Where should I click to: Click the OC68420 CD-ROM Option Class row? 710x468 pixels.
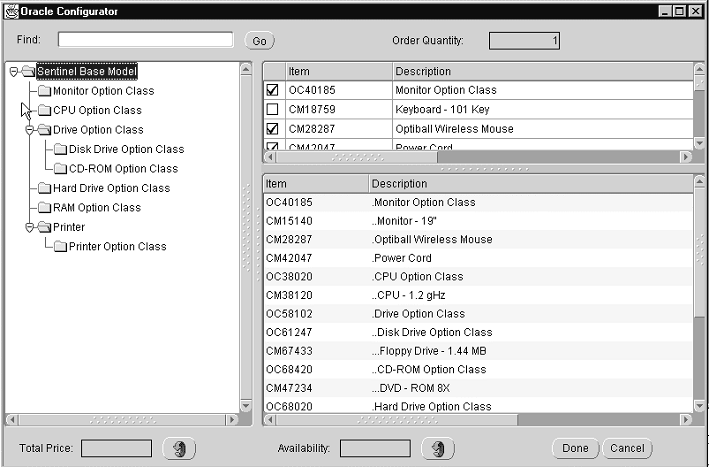[478, 369]
